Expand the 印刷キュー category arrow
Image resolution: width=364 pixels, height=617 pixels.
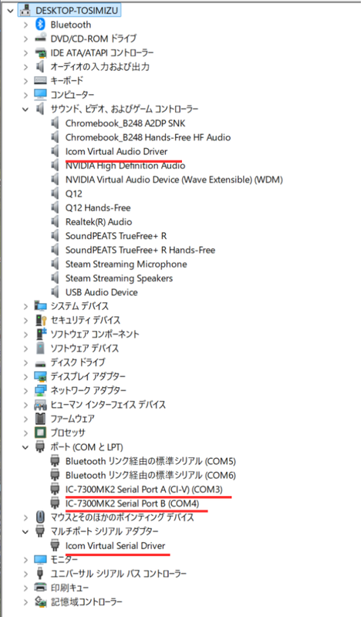pos(25,588)
